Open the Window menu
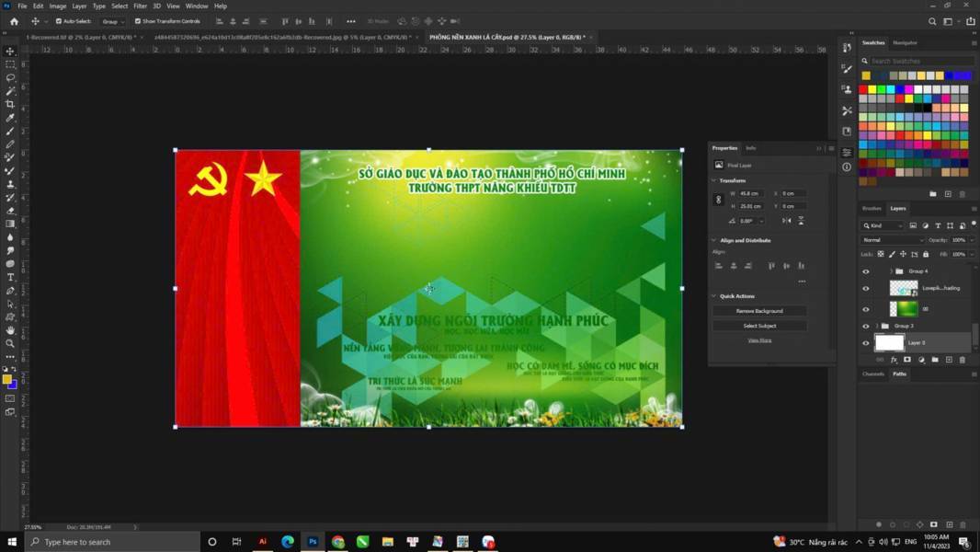This screenshot has height=552, width=980. 196,6
